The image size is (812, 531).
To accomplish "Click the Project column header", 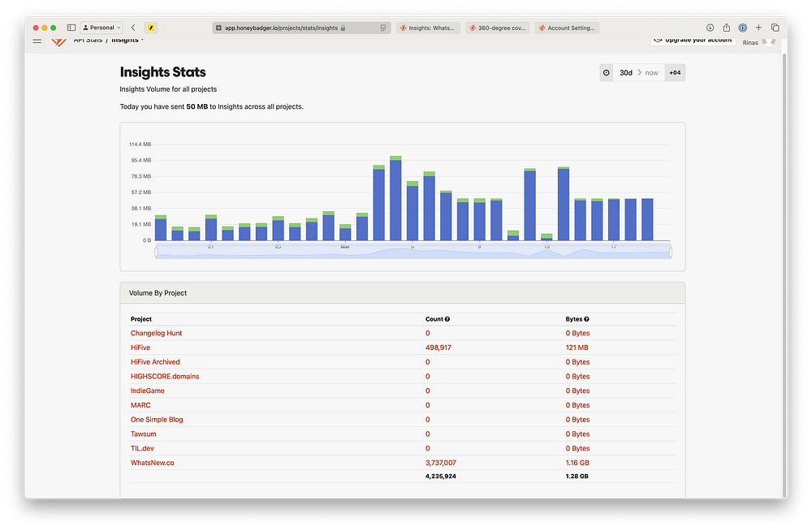I will [x=140, y=319].
